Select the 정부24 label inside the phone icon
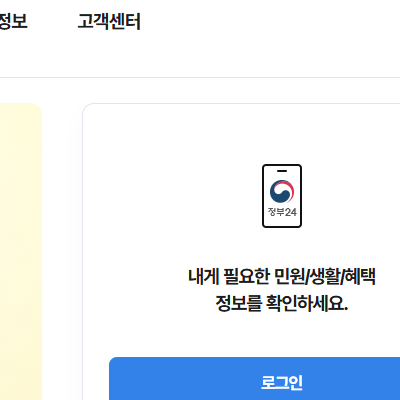This screenshot has height=400, width=400. [x=282, y=212]
